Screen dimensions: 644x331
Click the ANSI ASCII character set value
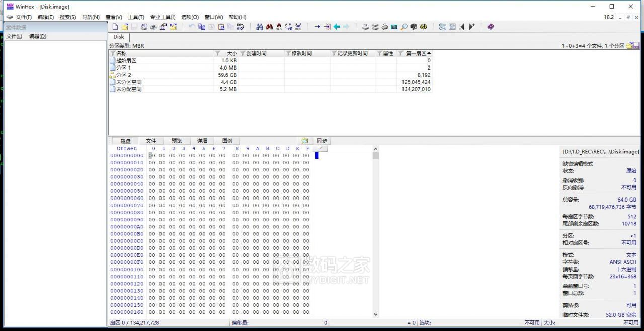click(623, 262)
